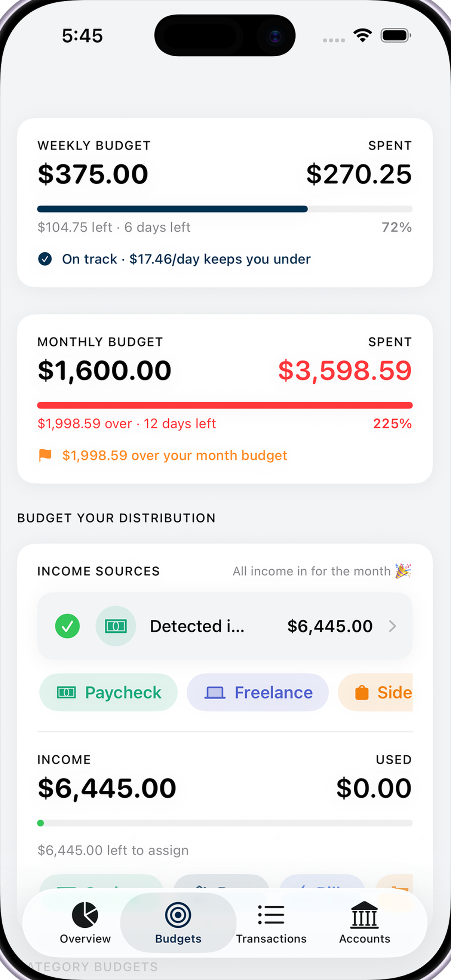Tap the Wi-Fi status icon

pyautogui.click(x=363, y=36)
